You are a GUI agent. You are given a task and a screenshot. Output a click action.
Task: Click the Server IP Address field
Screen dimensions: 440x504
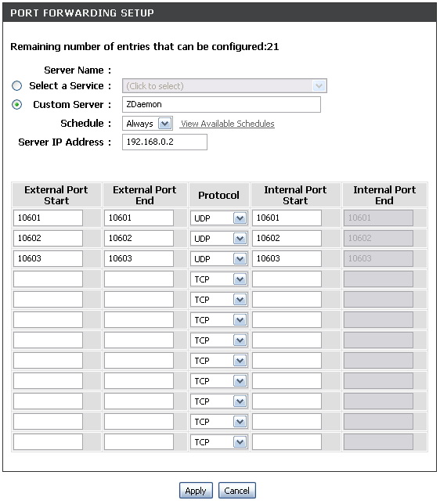(164, 142)
